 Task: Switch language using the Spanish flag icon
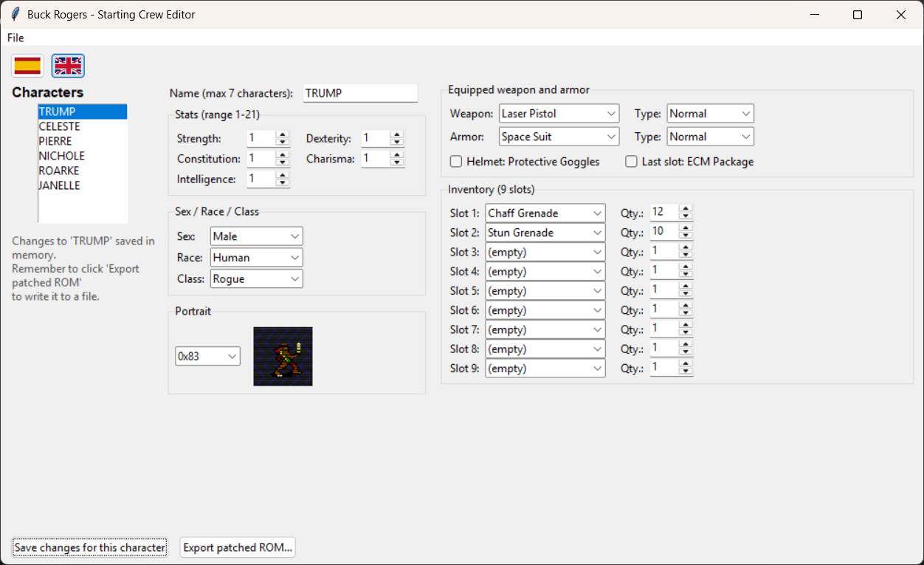(28, 66)
